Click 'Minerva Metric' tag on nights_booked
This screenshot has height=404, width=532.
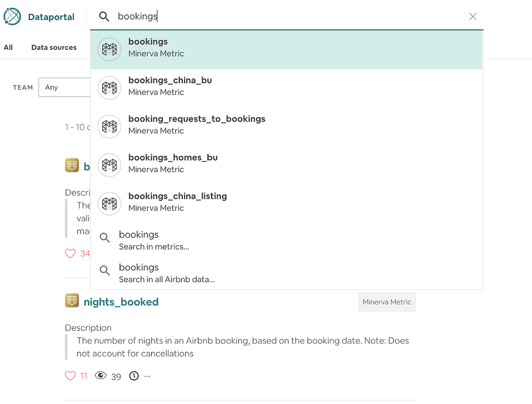tap(387, 302)
